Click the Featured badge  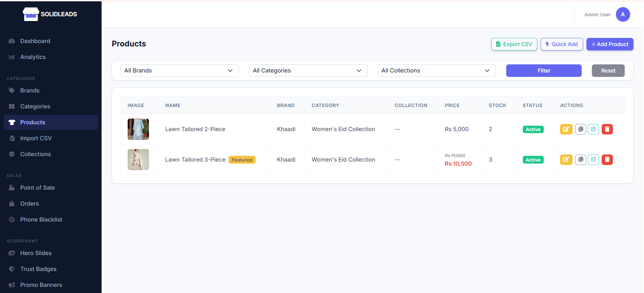pos(242,160)
